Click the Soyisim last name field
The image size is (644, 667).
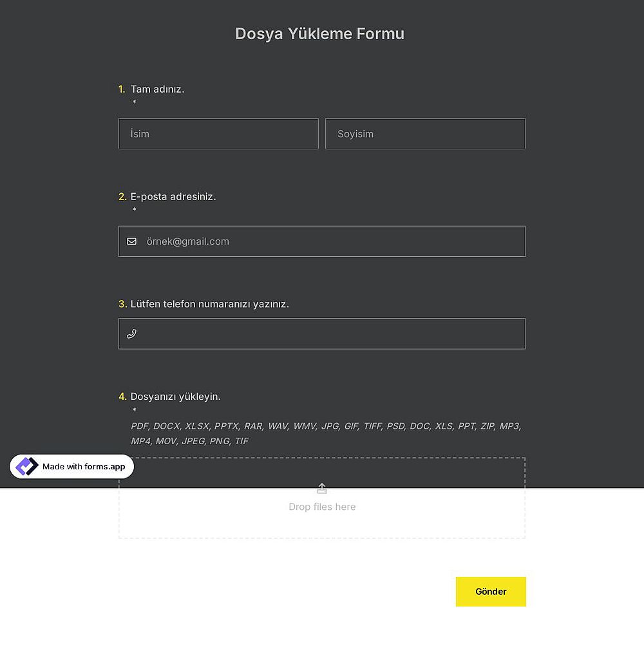click(426, 134)
